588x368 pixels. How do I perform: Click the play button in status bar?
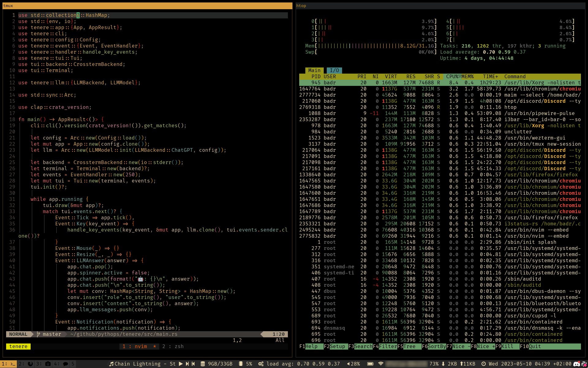[181, 364]
